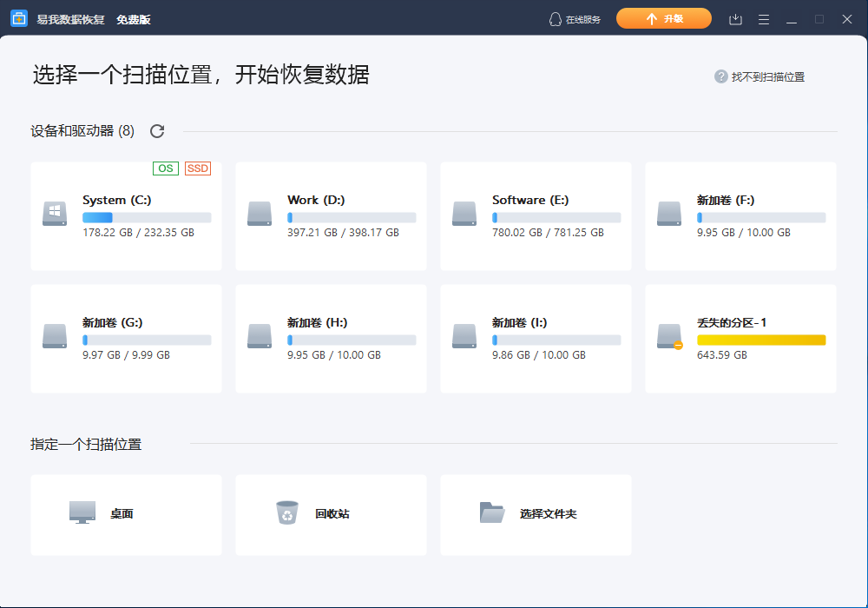Screen dimensions: 868x608
Task: Open the 'can't find scan location' link
Action: point(768,77)
